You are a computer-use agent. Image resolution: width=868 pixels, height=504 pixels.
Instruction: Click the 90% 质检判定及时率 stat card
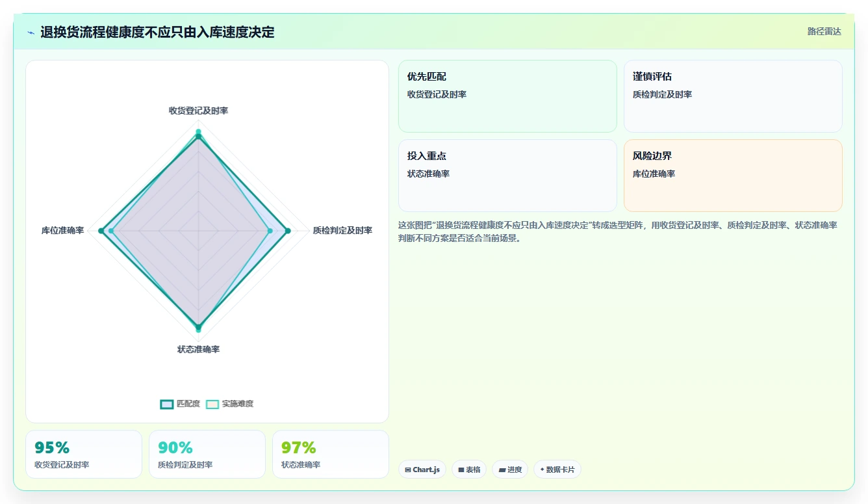[207, 454]
